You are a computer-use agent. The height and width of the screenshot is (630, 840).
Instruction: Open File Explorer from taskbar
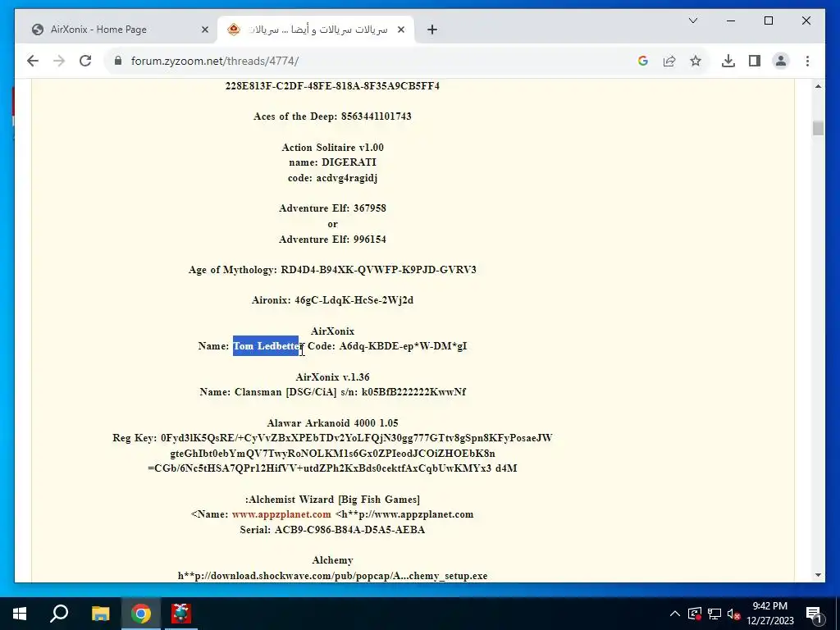100,614
